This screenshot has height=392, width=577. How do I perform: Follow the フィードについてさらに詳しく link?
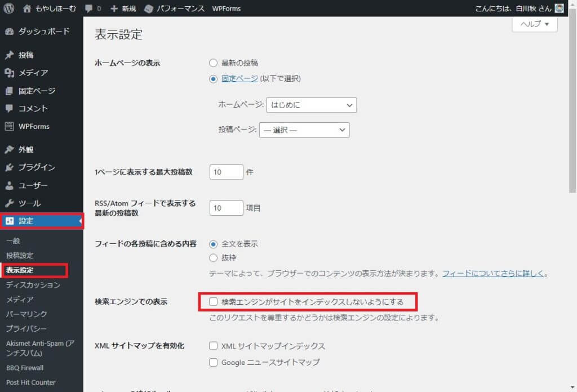point(493,274)
